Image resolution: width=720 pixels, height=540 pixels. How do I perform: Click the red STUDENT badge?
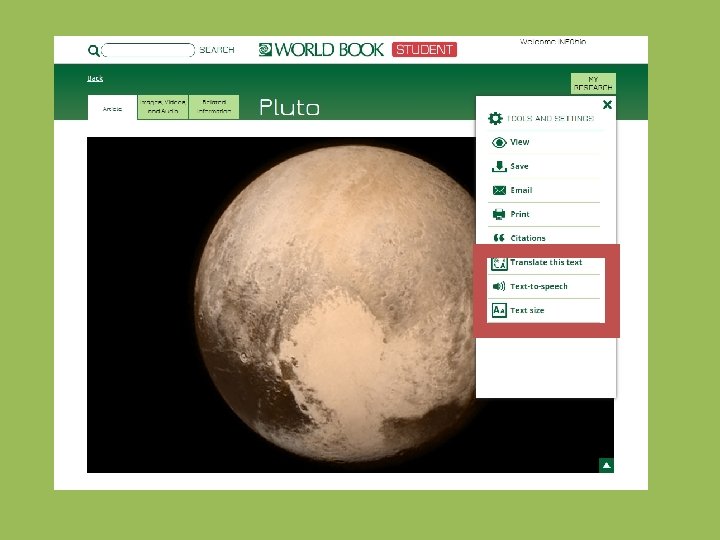point(424,50)
